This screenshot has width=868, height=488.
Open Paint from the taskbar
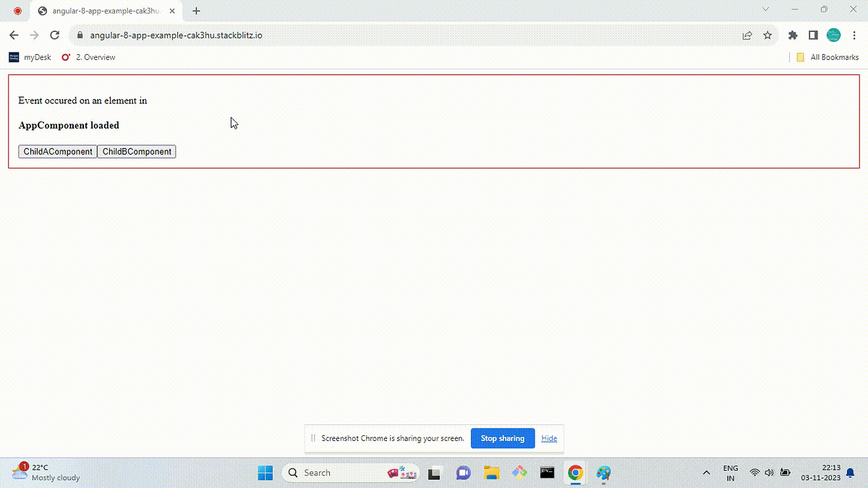(603, 473)
